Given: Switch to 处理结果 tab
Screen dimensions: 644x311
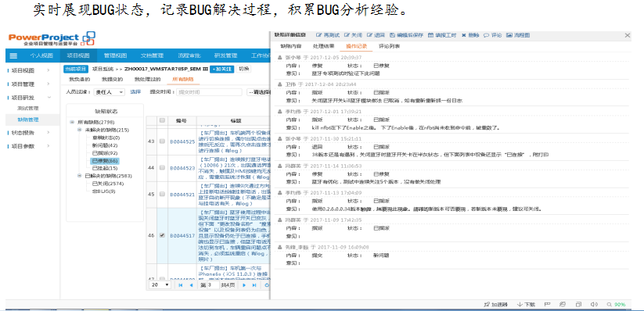Looking at the screenshot, I should point(324,46).
